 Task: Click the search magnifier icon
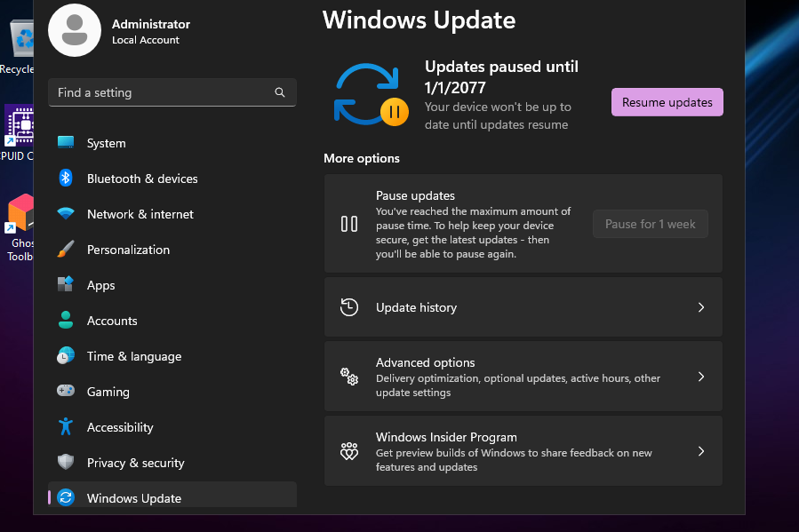click(x=280, y=92)
